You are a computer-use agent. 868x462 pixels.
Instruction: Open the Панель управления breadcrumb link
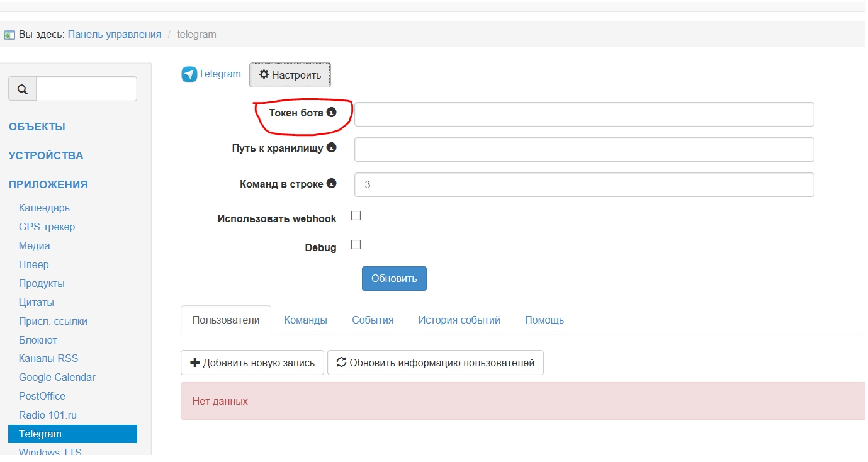pyautogui.click(x=115, y=35)
